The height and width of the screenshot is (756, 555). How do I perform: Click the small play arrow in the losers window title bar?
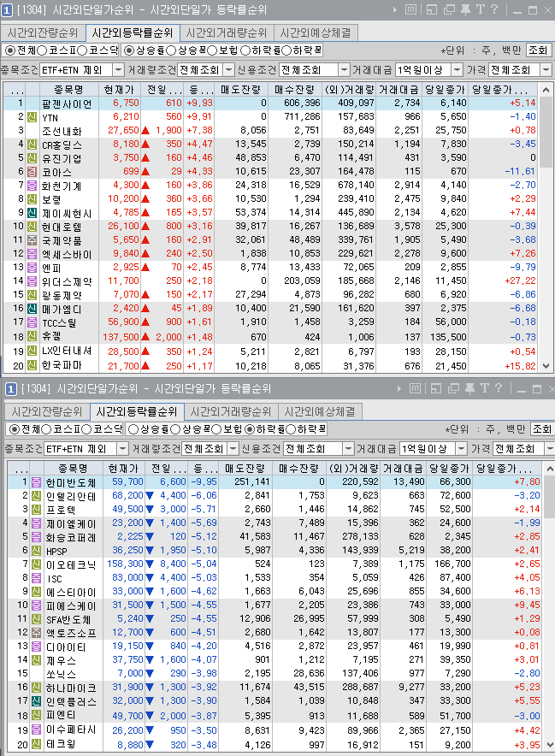pyautogui.click(x=399, y=388)
